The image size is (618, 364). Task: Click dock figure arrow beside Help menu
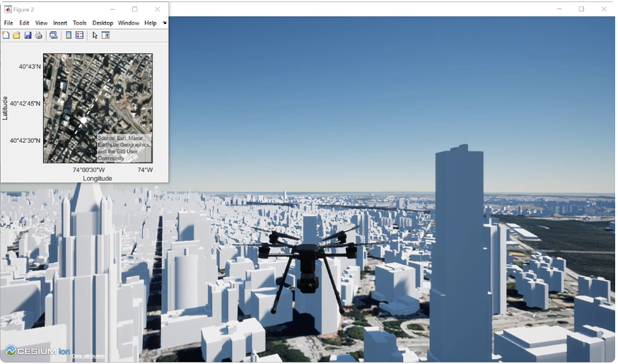pyautogui.click(x=164, y=23)
